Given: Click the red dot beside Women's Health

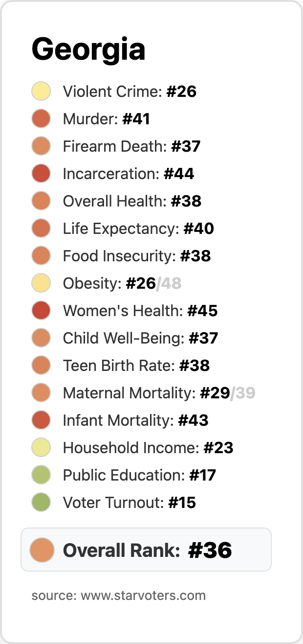Looking at the screenshot, I should point(41,311).
